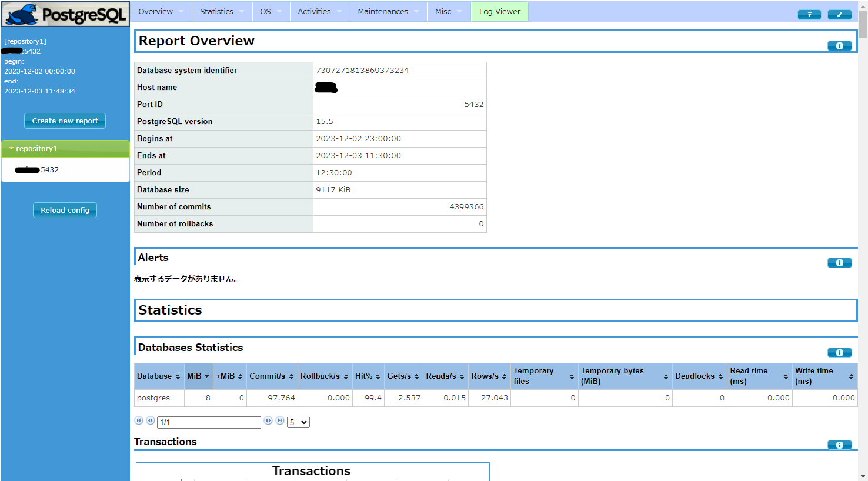Click the sidebar begin time 2023-12-02 00:00:00
The height and width of the screenshot is (481, 868).
tap(39, 71)
